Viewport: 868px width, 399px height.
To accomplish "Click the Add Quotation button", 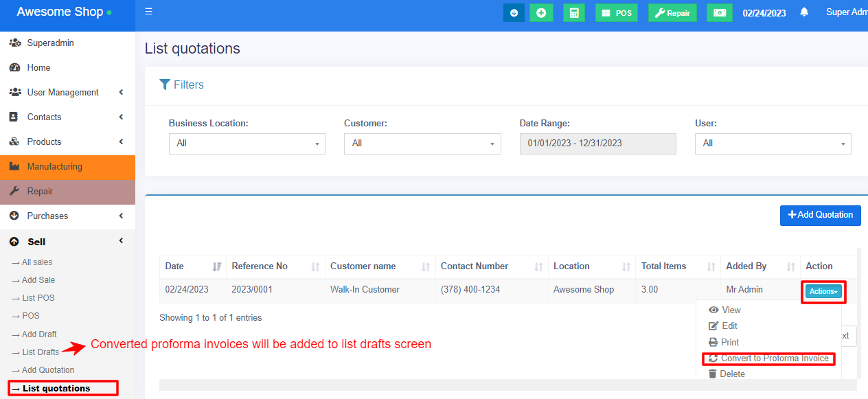I will 820,215.
